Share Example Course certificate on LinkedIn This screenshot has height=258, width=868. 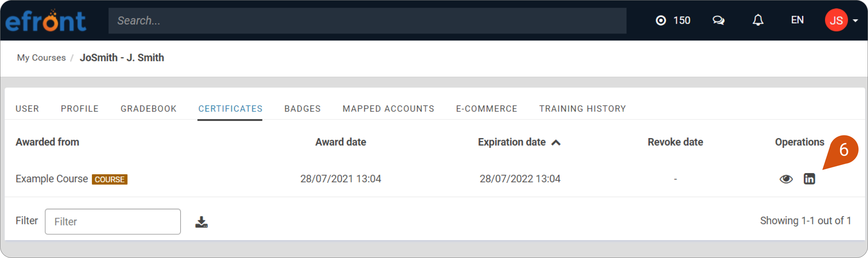click(x=809, y=179)
